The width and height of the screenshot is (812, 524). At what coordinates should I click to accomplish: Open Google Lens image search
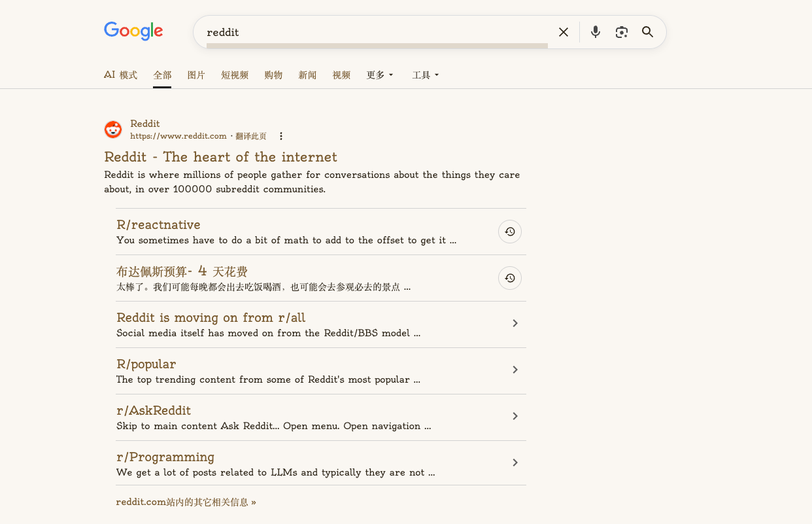622,32
